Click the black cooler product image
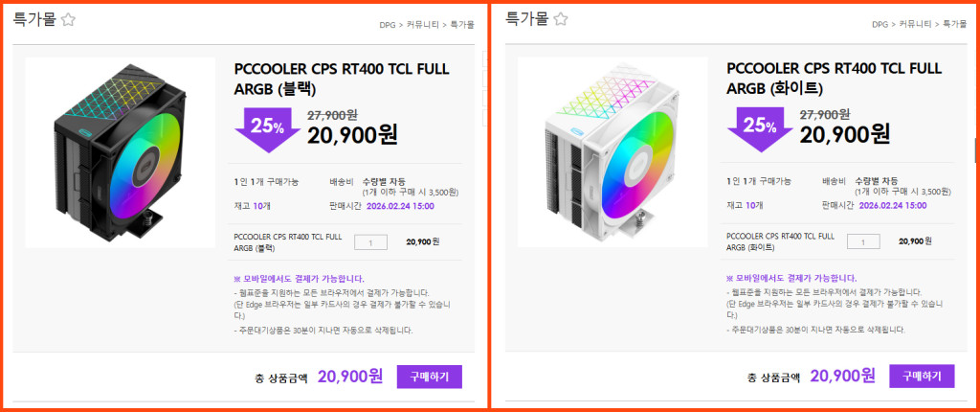Viewport: 980px width, 412px height. pos(120,152)
